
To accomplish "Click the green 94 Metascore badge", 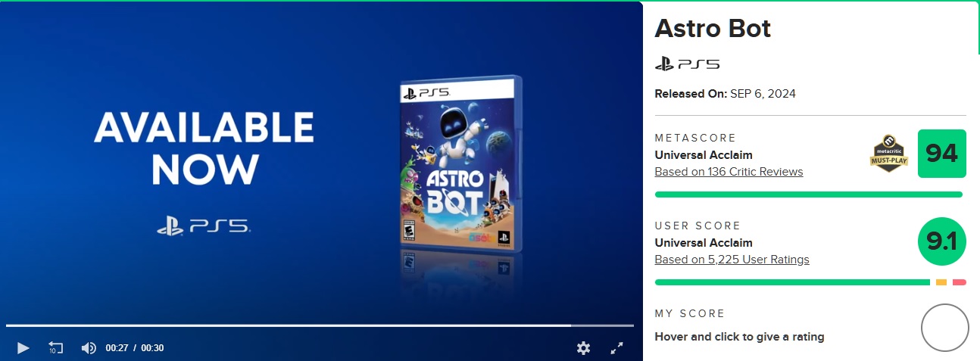I will click(942, 154).
